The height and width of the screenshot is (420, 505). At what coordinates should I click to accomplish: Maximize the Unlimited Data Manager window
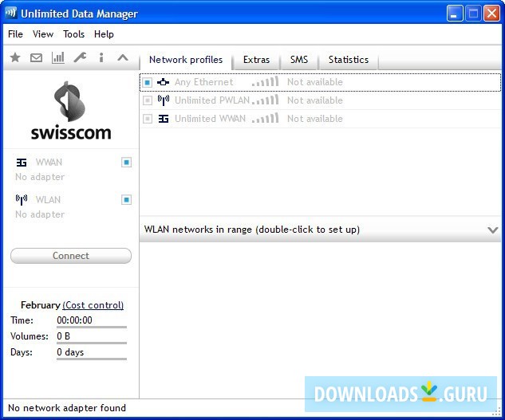coord(473,14)
